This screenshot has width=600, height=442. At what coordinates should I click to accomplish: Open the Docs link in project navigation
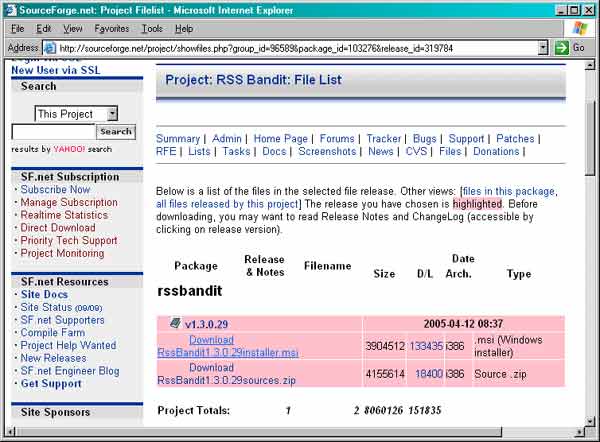pos(274,151)
